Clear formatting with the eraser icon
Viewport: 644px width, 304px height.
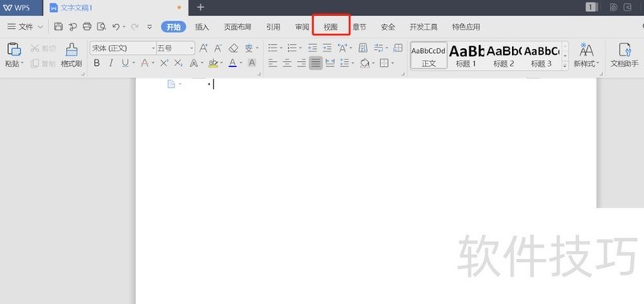click(x=233, y=48)
